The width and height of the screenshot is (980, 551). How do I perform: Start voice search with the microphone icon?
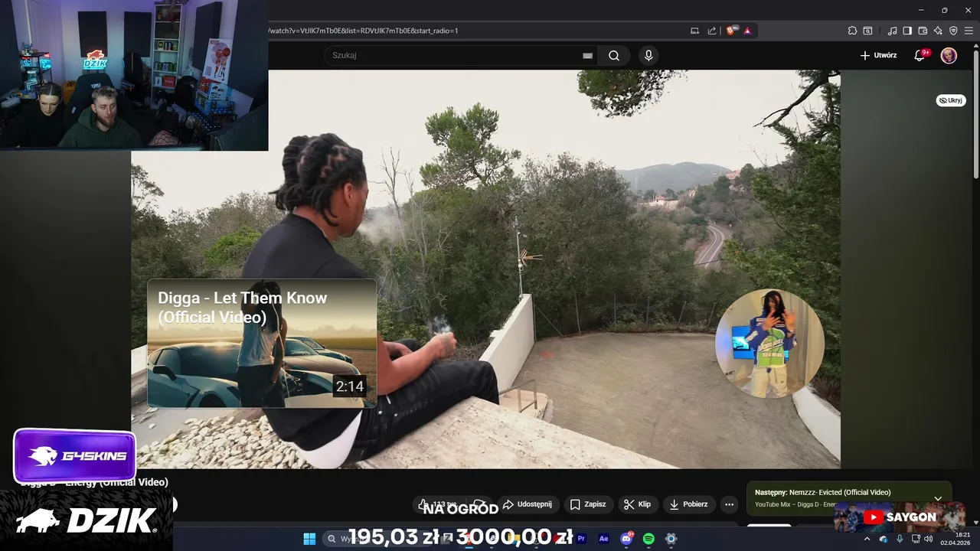648,56
